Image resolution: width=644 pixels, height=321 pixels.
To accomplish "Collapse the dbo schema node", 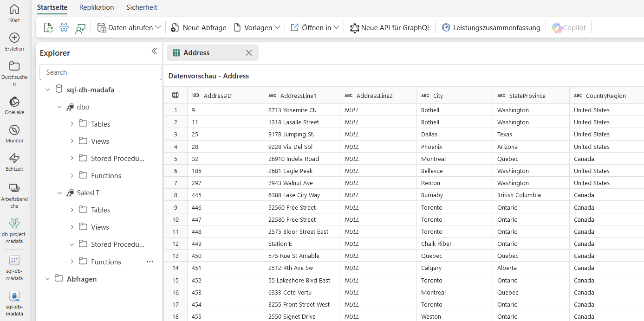I will pyautogui.click(x=59, y=107).
